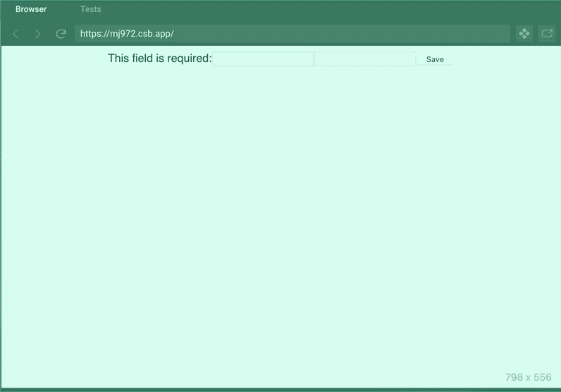This screenshot has height=392, width=561.
Task: Go back using the browser back arrow
Action: [16, 34]
